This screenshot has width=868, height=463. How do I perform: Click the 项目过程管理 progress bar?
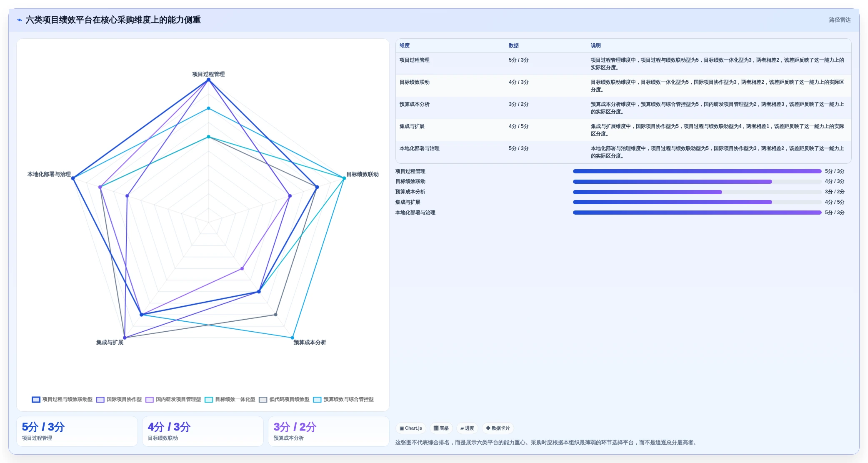tap(697, 171)
